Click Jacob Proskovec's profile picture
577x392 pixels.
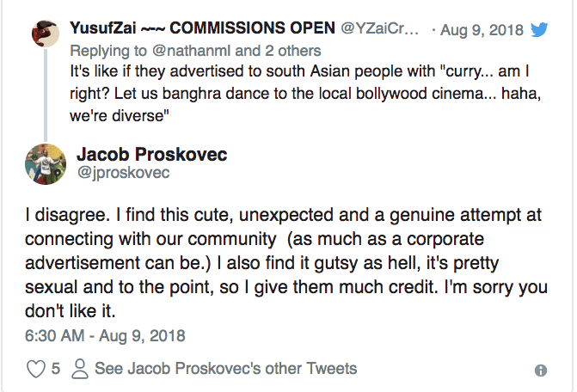pos(46,163)
